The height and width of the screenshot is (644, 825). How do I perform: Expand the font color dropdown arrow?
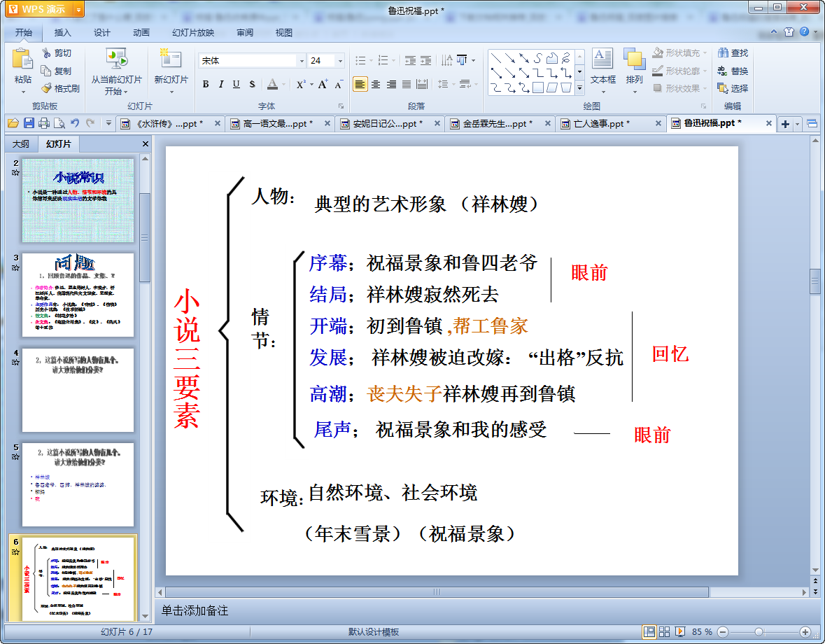coord(283,84)
